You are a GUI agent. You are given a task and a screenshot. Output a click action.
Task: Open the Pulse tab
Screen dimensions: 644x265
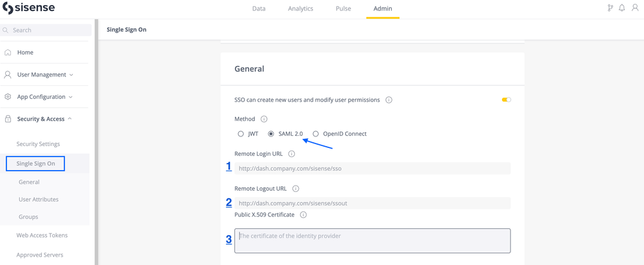[x=343, y=9]
